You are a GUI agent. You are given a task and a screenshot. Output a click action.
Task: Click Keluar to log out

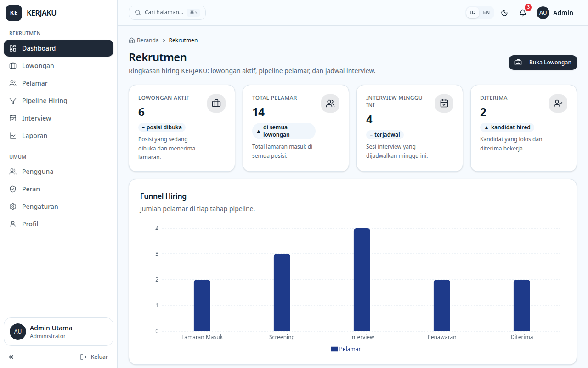point(94,357)
